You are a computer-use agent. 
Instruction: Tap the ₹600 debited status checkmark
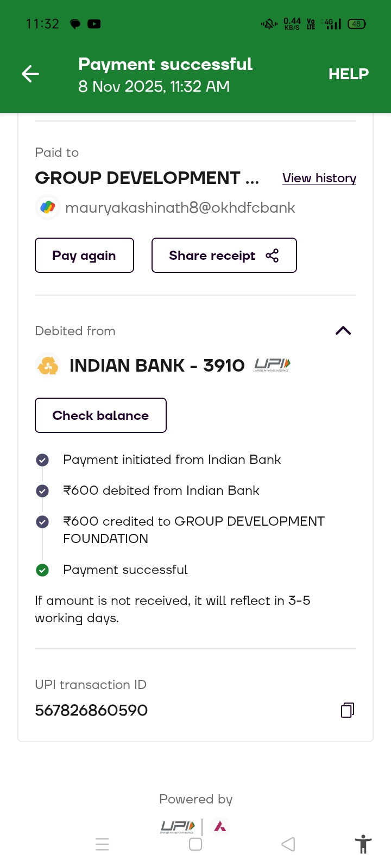tap(42, 491)
